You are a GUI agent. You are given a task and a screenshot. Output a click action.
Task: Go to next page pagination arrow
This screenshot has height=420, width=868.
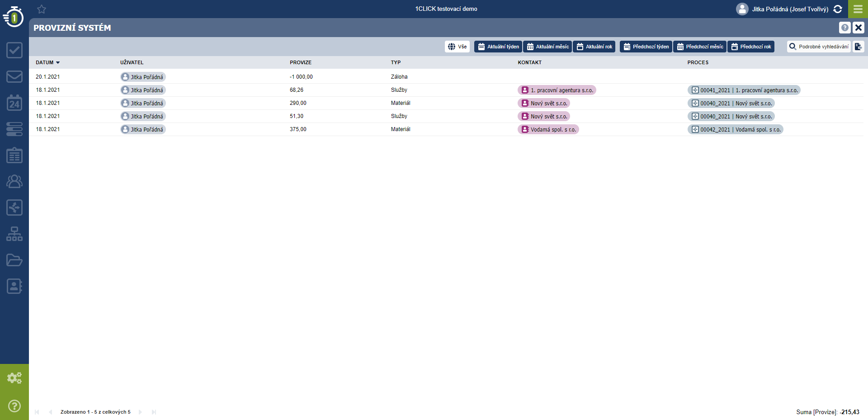pyautogui.click(x=140, y=412)
